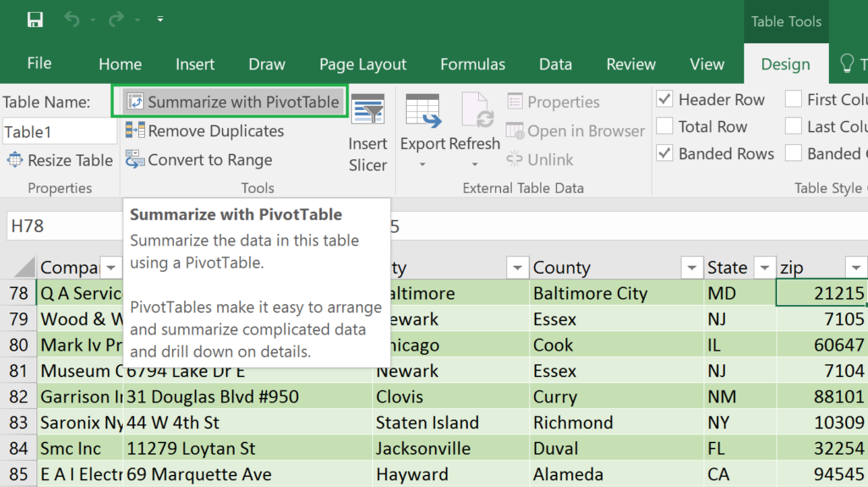Open the City column filter dropdown
The width and height of the screenshot is (868, 487).
pos(517,268)
